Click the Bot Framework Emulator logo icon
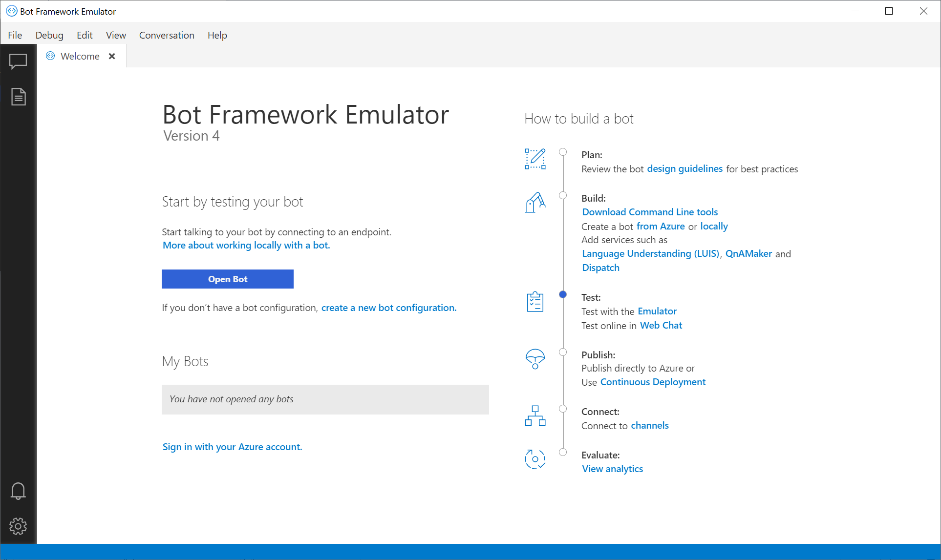The image size is (941, 560). (x=9, y=9)
